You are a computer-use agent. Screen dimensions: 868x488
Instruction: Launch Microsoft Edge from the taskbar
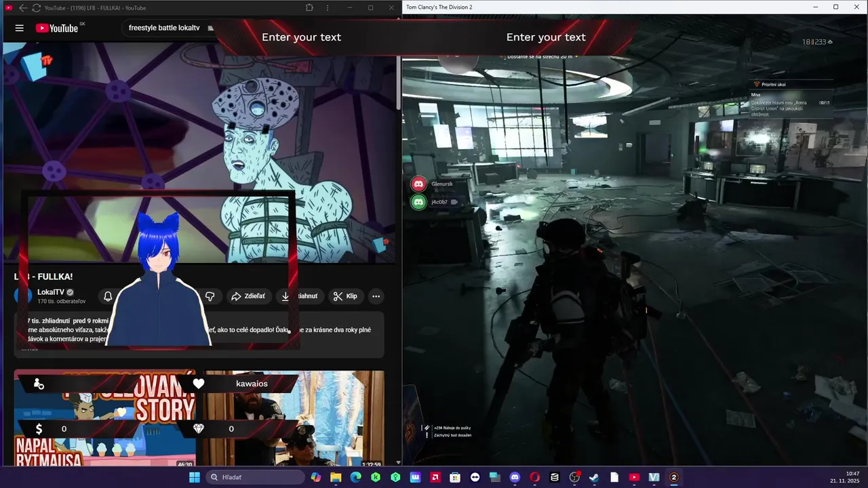355,477
